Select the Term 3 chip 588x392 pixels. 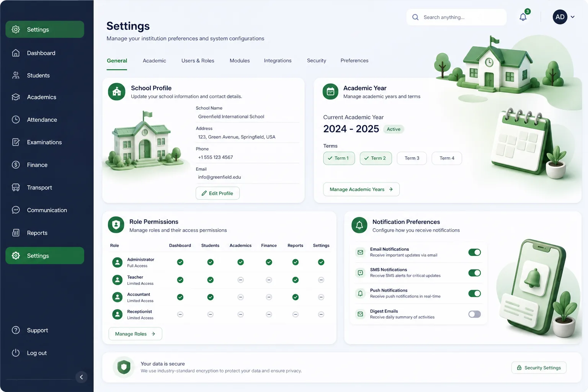point(412,158)
